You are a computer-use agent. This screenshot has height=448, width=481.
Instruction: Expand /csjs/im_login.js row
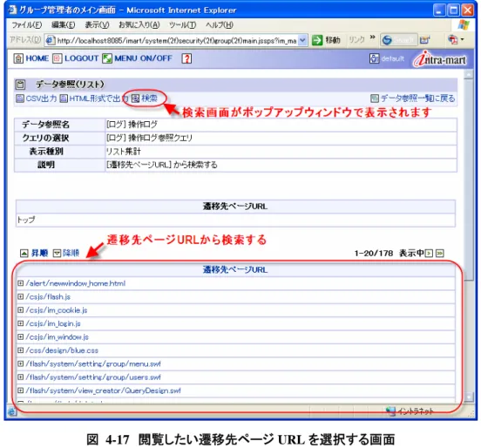21,323
